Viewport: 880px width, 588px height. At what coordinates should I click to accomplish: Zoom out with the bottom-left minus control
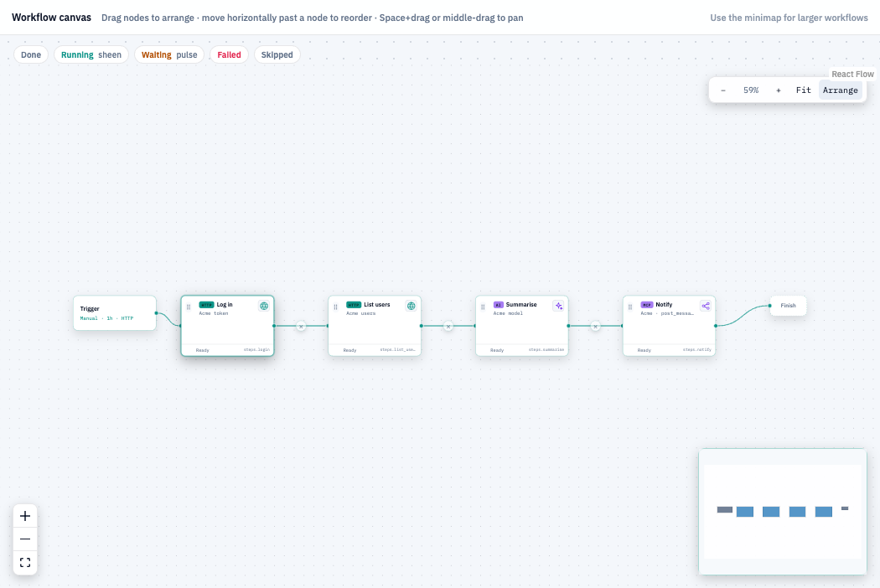pos(25,539)
